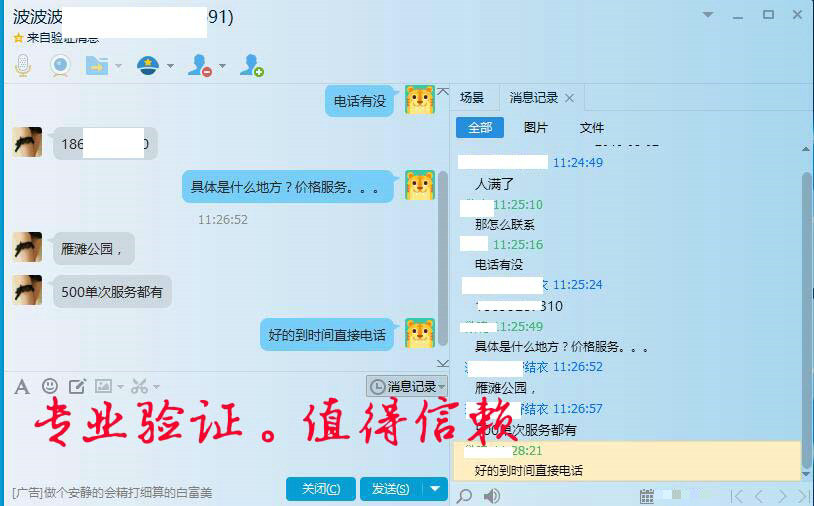This screenshot has width=814, height=506.
Task: Click the 发送(S) send button
Action: (390, 489)
